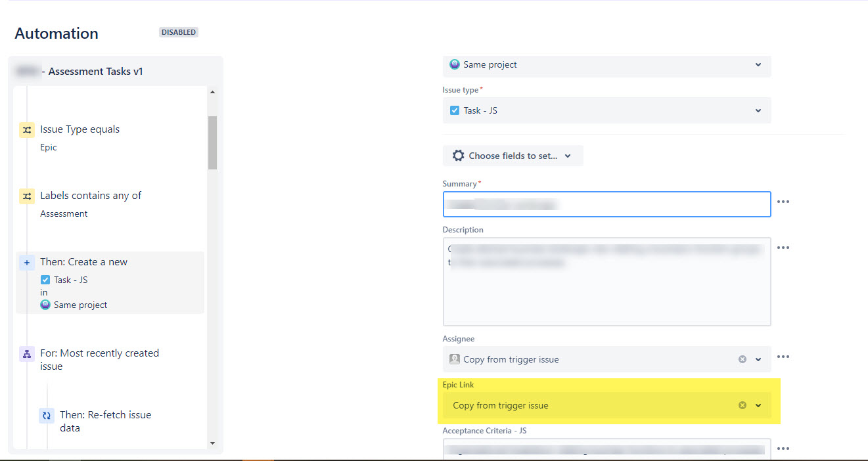The width and height of the screenshot is (868, 461).
Task: Open the Epic Link dropdown chevron
Action: tap(758, 405)
